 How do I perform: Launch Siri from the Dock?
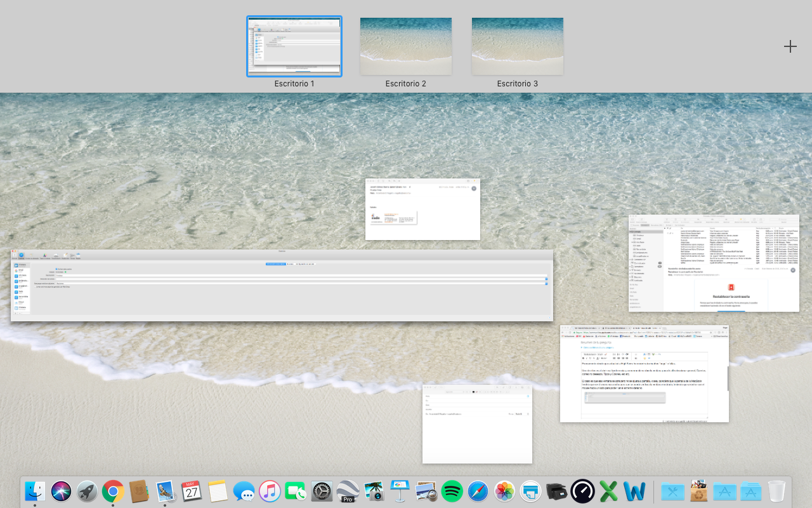62,491
